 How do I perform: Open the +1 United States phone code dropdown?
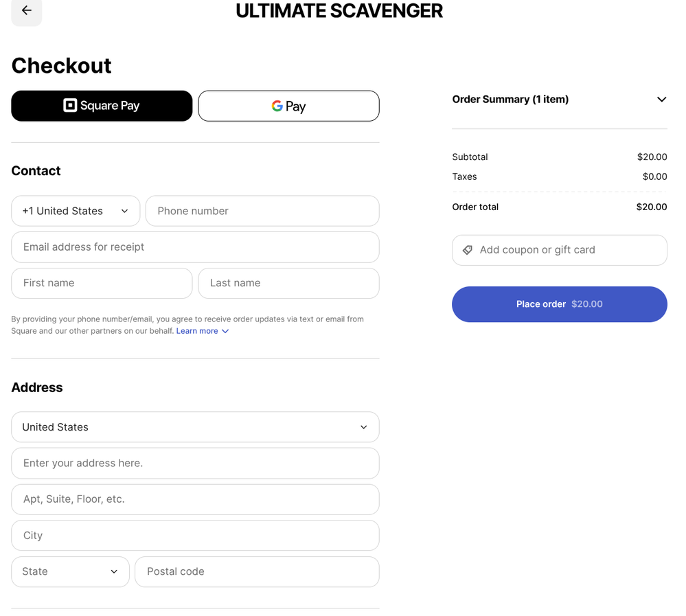point(76,211)
